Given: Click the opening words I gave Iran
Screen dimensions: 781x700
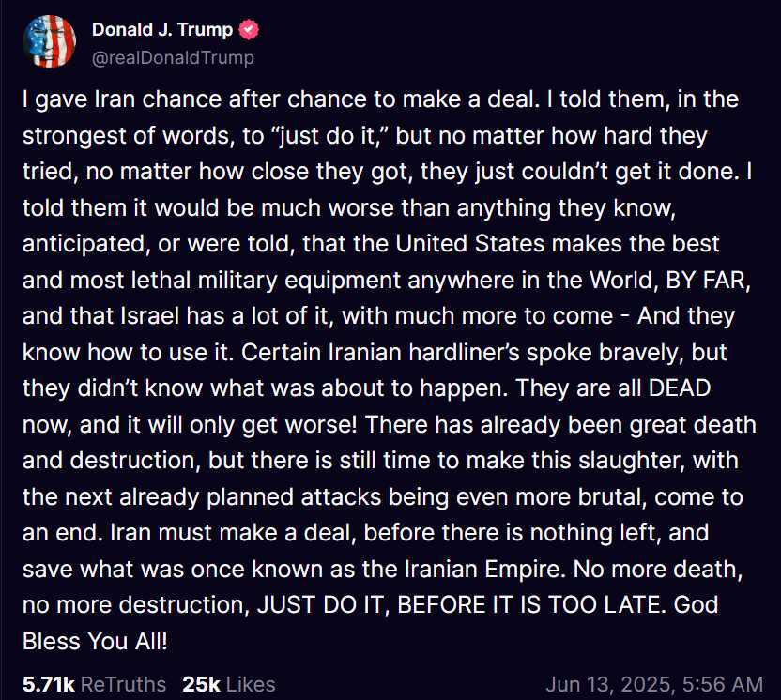Looking at the screenshot, I should (79, 99).
